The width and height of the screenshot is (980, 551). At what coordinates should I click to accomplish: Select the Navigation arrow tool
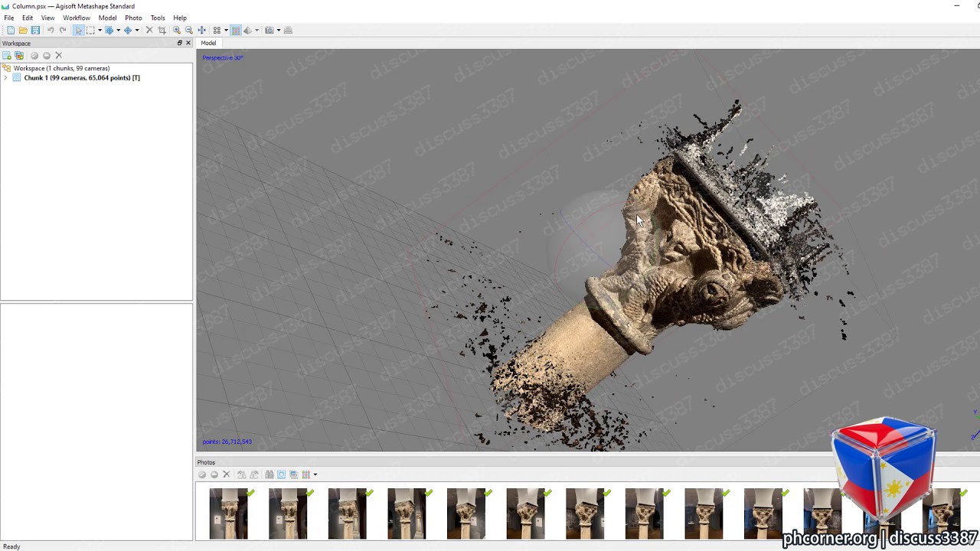[x=78, y=30]
